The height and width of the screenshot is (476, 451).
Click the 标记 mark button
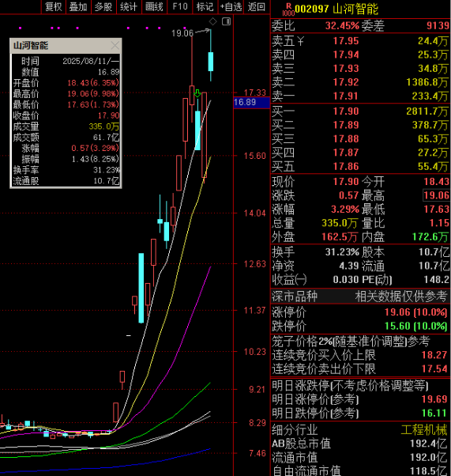pos(205,6)
